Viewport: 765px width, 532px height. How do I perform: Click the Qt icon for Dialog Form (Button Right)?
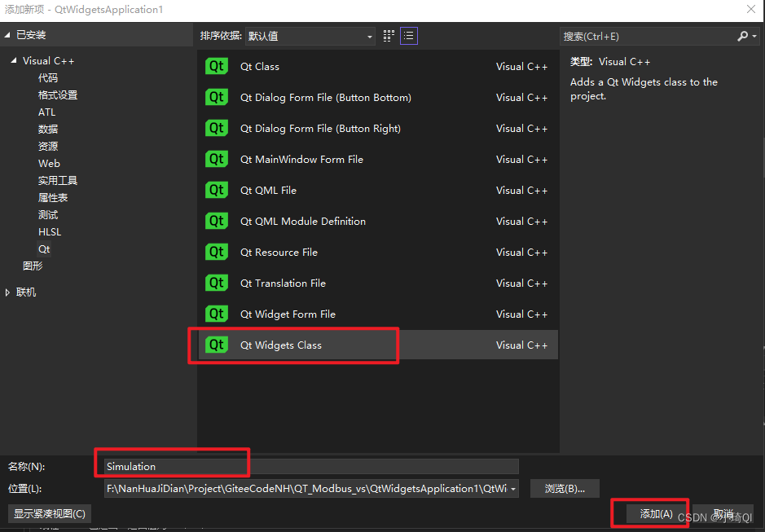(x=217, y=129)
